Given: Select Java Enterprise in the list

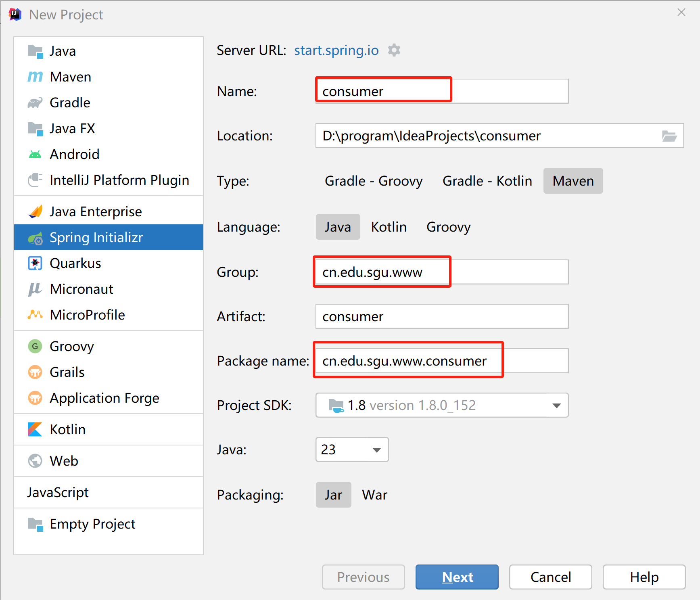Looking at the screenshot, I should coord(109,211).
